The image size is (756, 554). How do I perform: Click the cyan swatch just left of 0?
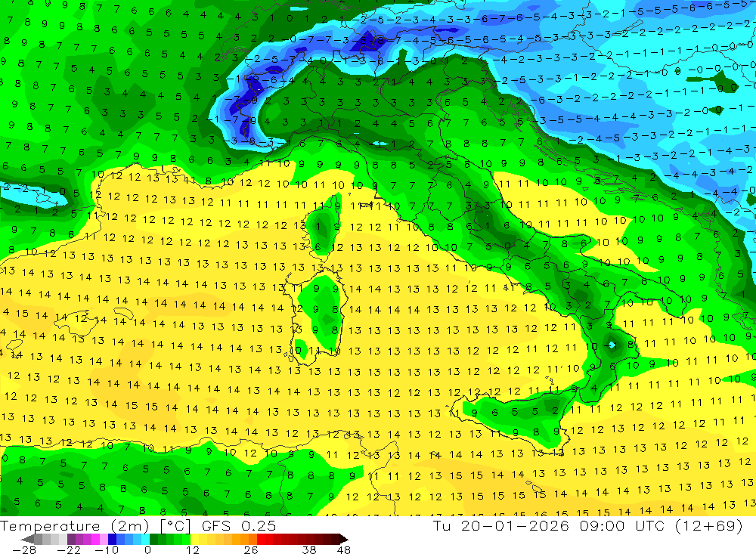(146, 539)
